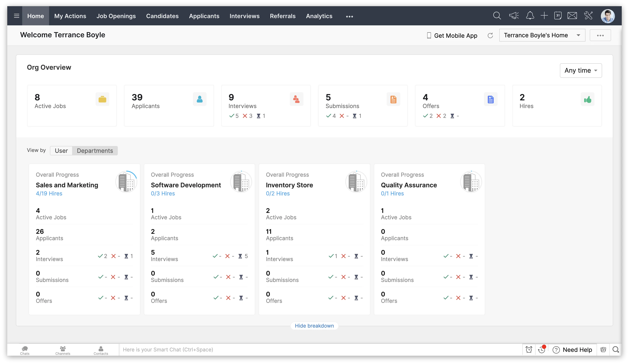Viewport: 629px width, 364px height.
Task: Open the hamburger sidebar menu
Action: pos(16,16)
